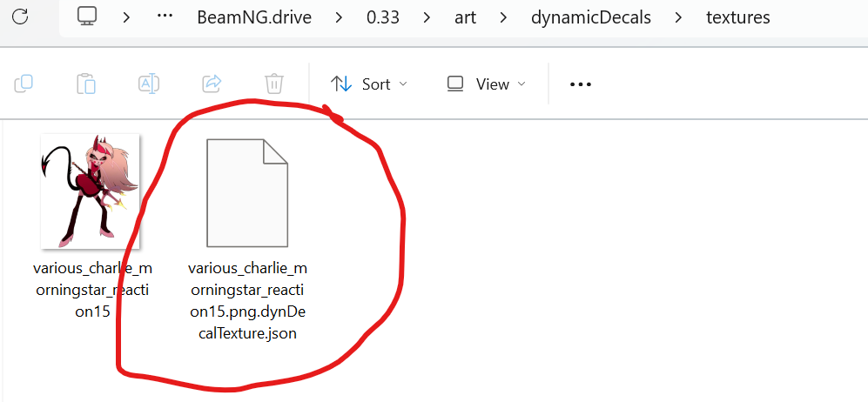Expand the chevron after dynamicDecals

[x=679, y=17]
